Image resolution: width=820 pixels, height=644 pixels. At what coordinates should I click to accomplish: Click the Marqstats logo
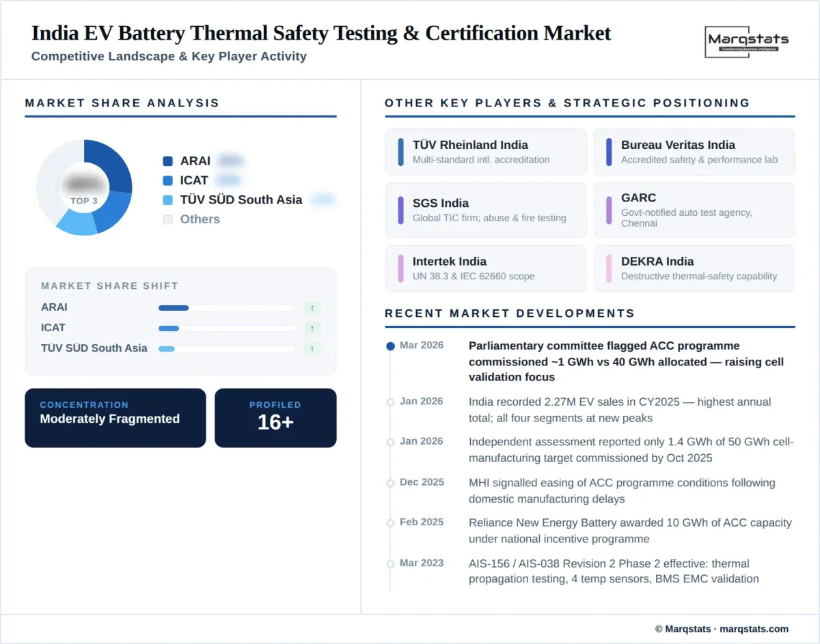click(746, 41)
